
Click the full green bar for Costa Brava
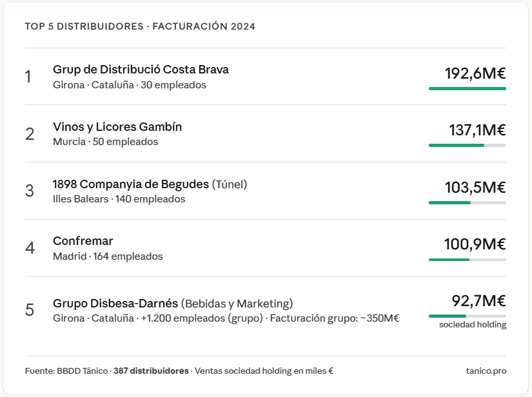click(468, 88)
